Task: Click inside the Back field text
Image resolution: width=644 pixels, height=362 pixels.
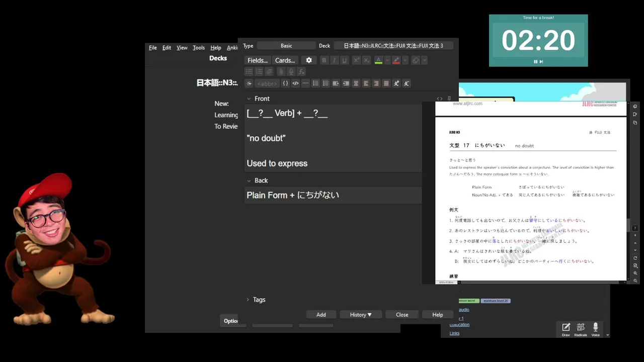Action: (333, 195)
